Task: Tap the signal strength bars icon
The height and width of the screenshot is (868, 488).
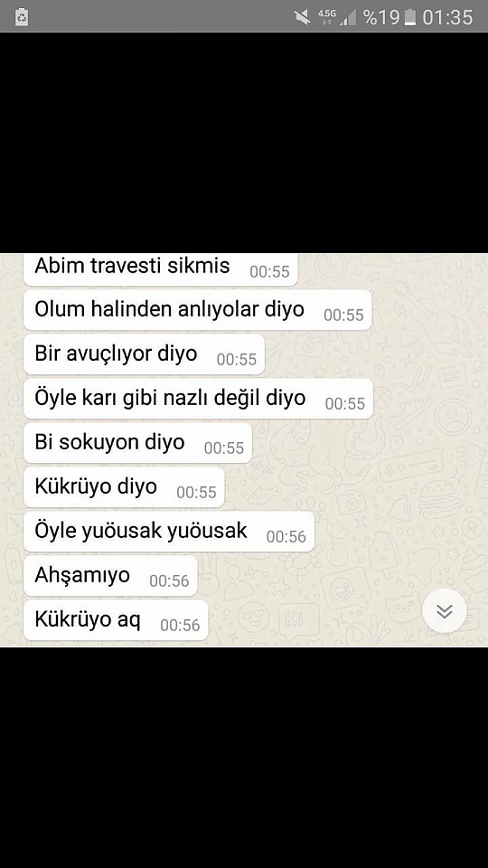Action: coord(348,18)
